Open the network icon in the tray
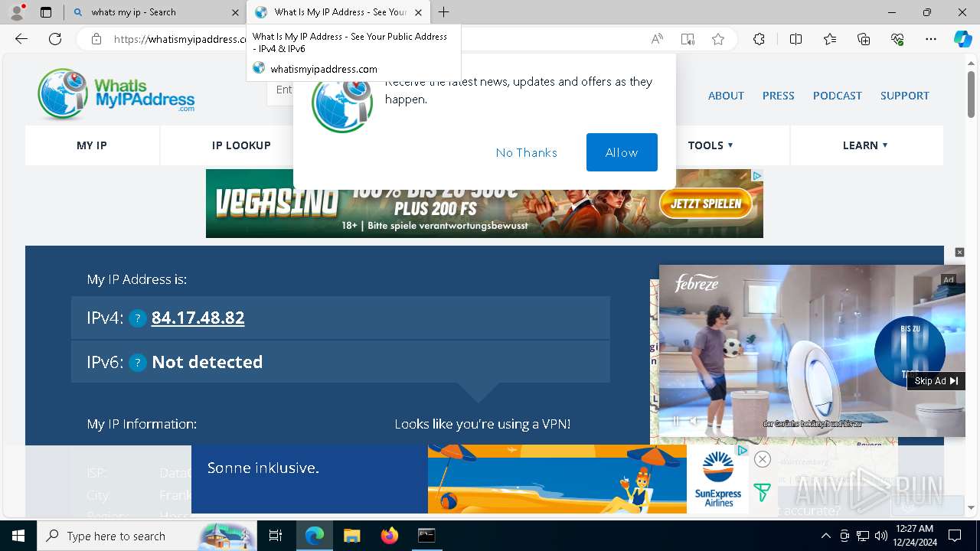 tap(863, 536)
